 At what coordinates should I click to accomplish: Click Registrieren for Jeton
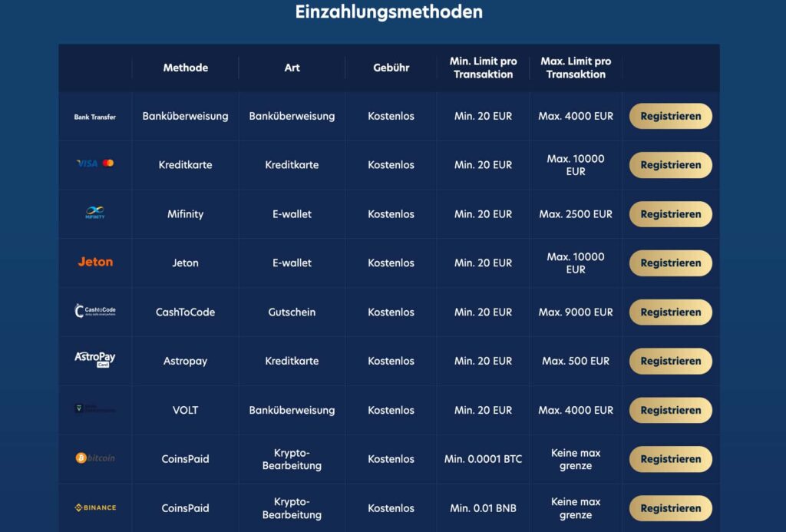coord(670,263)
